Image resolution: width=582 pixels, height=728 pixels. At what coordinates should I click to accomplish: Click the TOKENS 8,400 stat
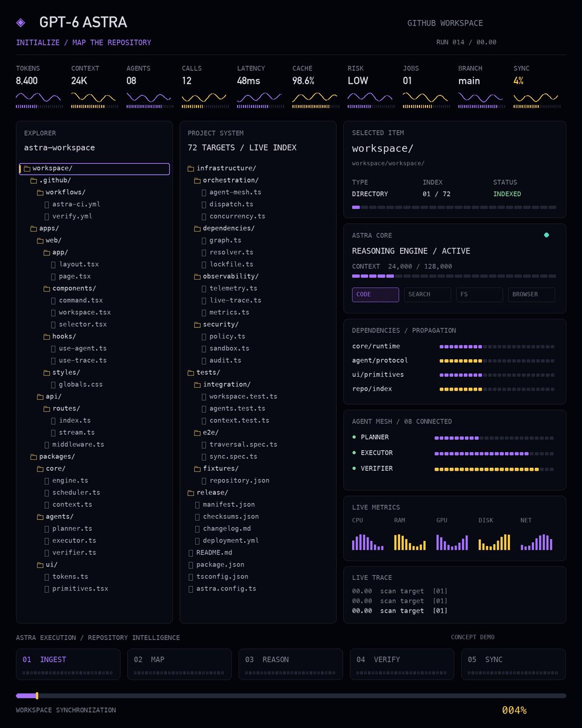(38, 87)
